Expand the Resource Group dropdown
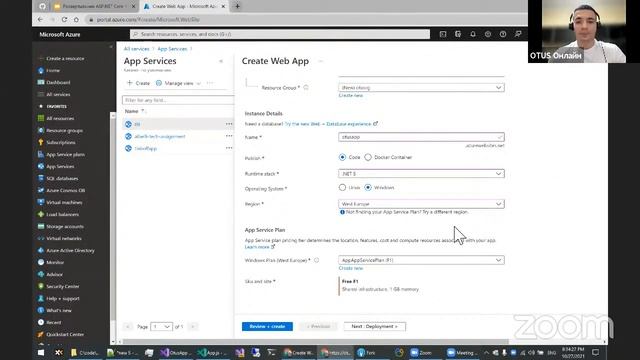Image resolution: width=640 pixels, height=360 pixels. coord(421,87)
